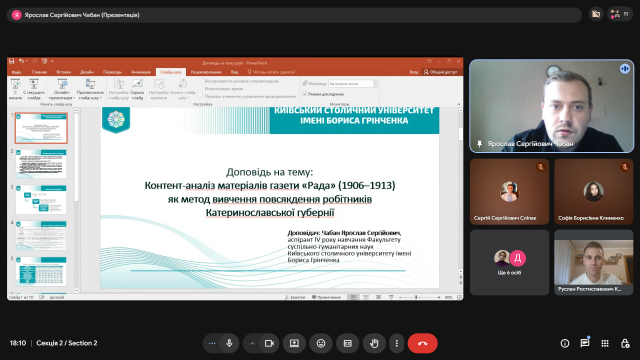Toggle the Использовать время checkbox

(201, 89)
